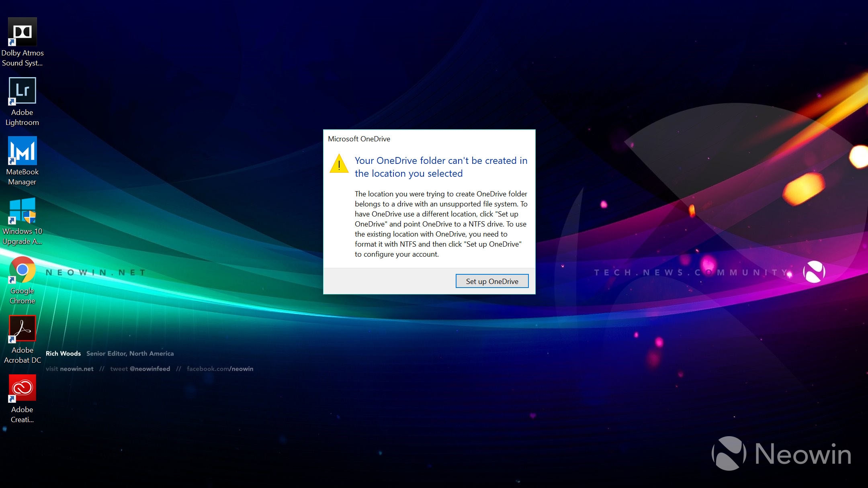This screenshot has width=868, height=488.
Task: Click the blue OneDrive folder error heading
Action: pos(440,167)
